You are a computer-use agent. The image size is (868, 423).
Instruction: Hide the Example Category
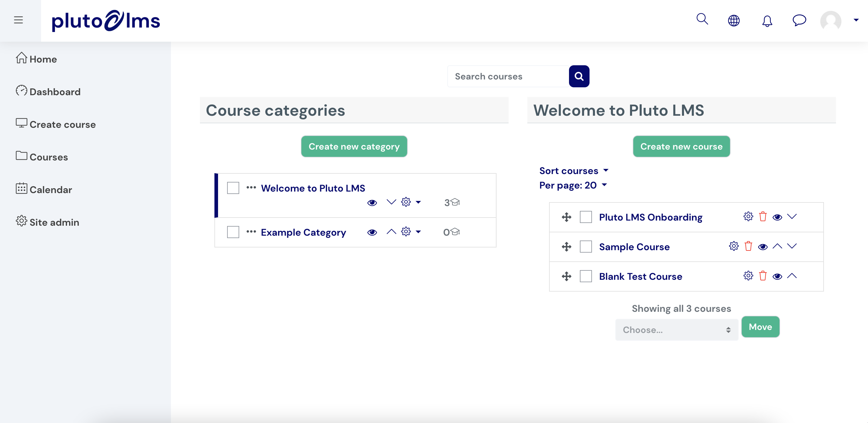(372, 232)
